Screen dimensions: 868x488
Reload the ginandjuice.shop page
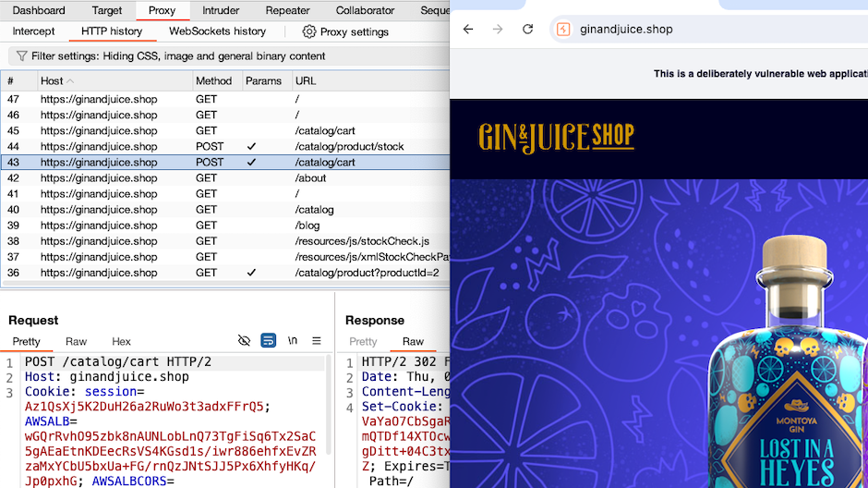527,30
